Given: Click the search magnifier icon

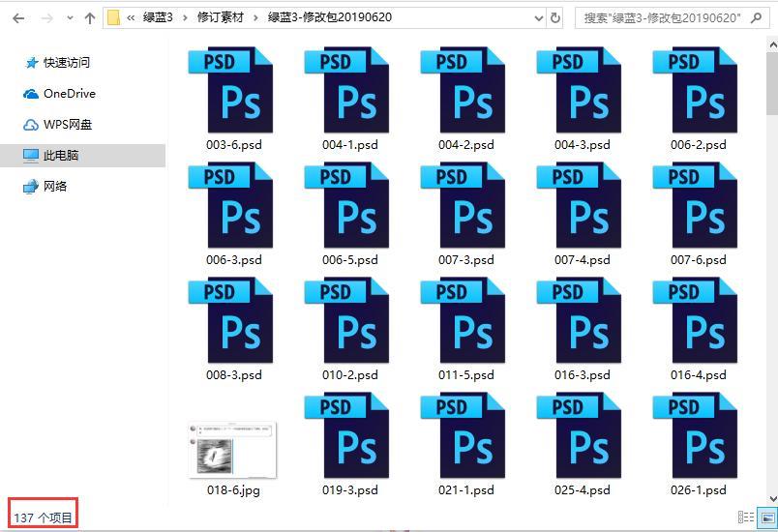Looking at the screenshot, I should 756,18.
